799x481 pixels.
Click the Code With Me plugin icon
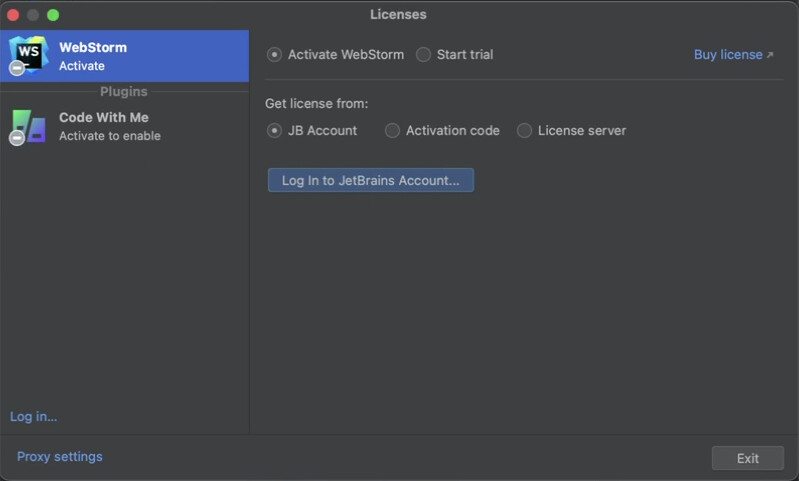28,126
